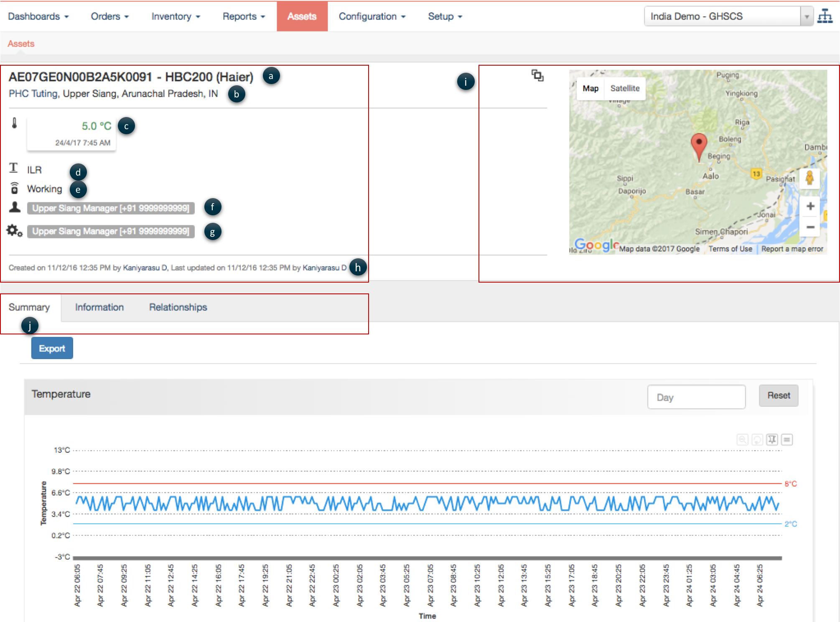Click the expand map icon
The height and width of the screenshot is (622, 840).
pos(537,76)
